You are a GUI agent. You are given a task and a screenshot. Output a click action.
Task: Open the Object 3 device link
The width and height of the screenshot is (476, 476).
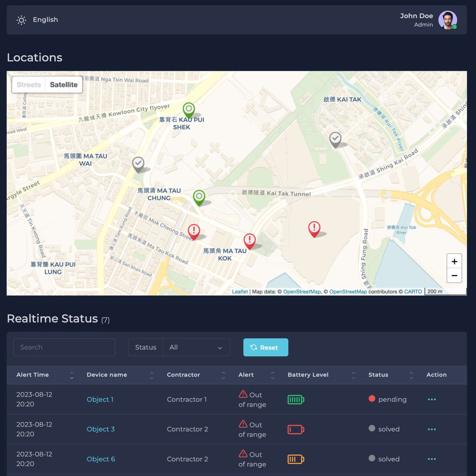click(x=101, y=429)
